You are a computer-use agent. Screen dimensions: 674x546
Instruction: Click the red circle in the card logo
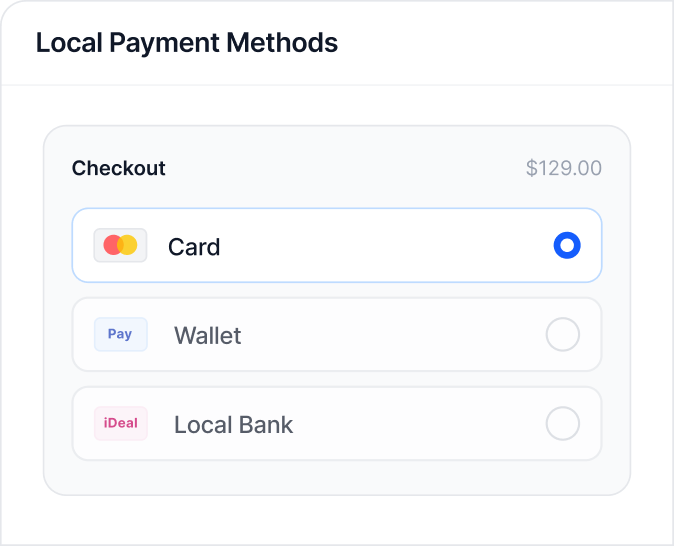point(113,245)
